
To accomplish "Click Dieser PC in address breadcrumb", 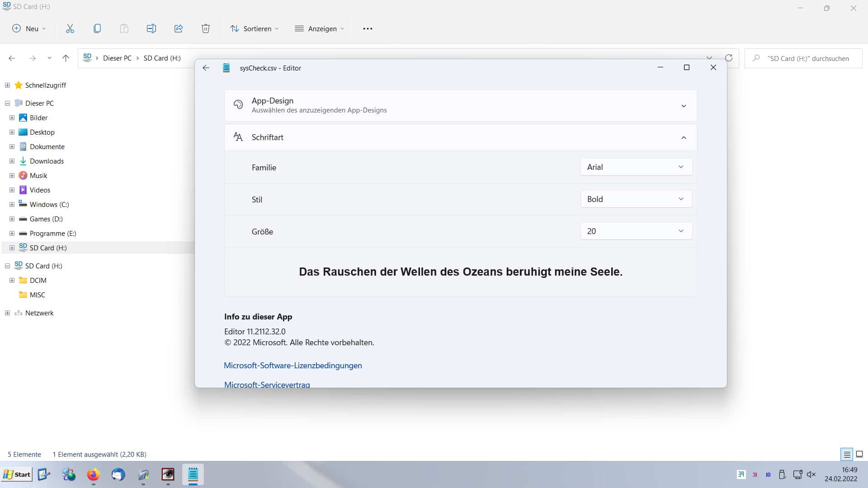I will (x=117, y=58).
